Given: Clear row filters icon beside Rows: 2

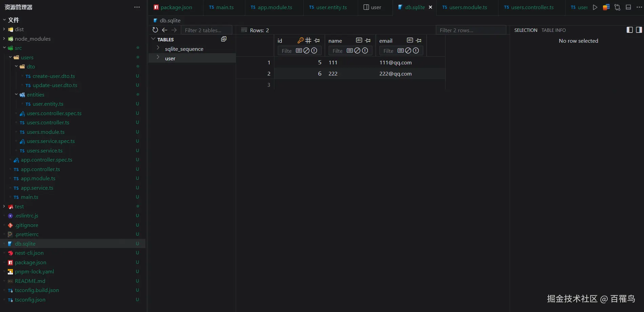Looking at the screenshot, I should [x=244, y=30].
